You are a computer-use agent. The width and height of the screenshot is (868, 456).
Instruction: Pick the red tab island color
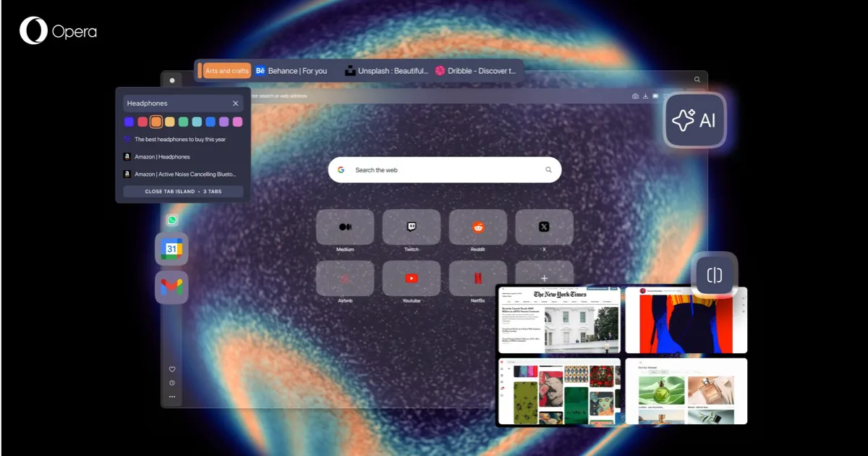[142, 122]
